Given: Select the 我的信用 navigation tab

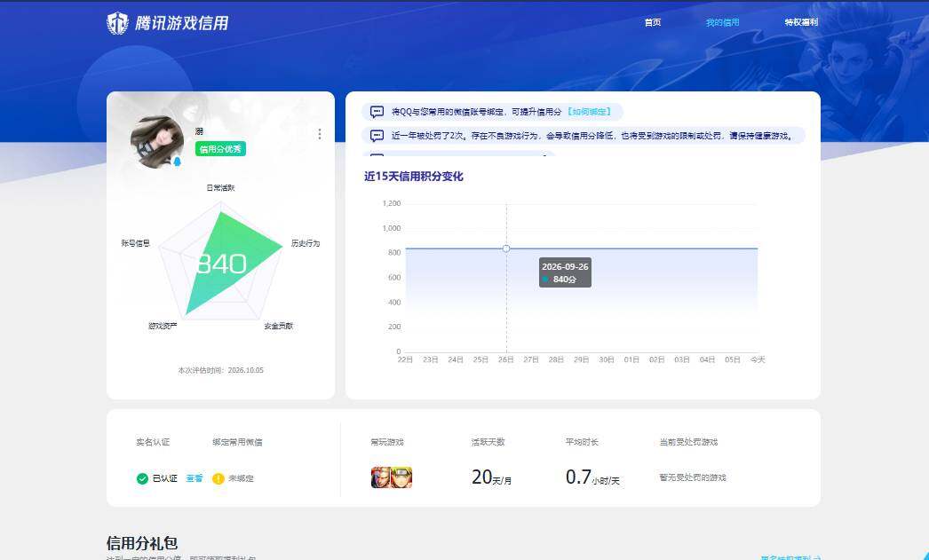Looking at the screenshot, I should point(722,22).
